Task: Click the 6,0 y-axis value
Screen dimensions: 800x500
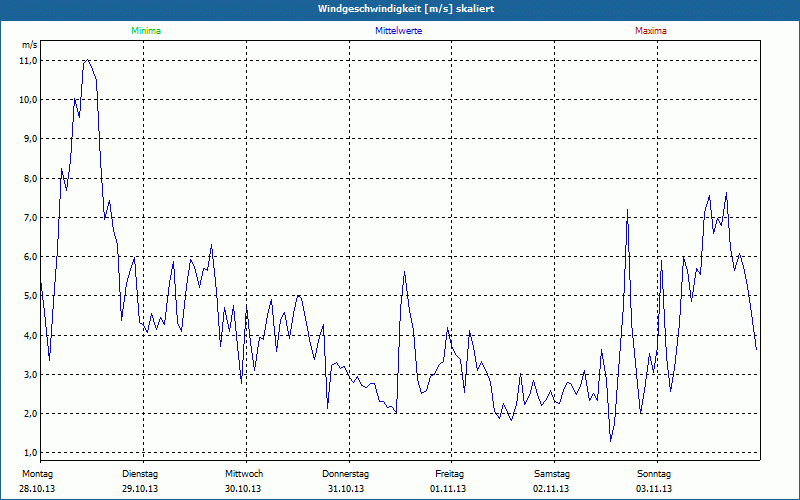Action: 29,257
